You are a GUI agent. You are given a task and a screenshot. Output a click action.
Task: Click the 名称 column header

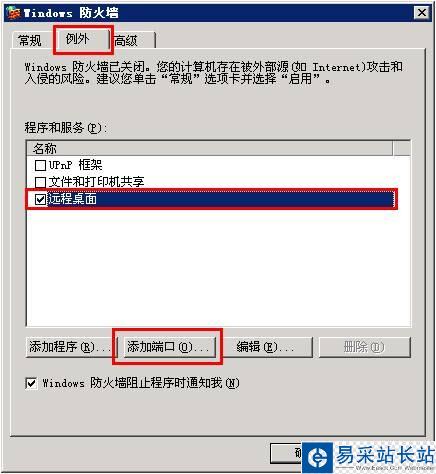(209, 148)
